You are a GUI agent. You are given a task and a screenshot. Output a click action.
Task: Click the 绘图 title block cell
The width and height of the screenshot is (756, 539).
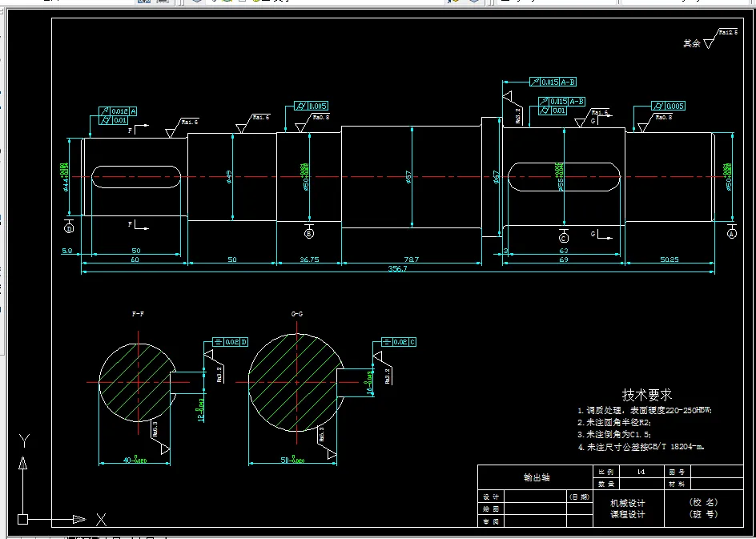point(491,509)
